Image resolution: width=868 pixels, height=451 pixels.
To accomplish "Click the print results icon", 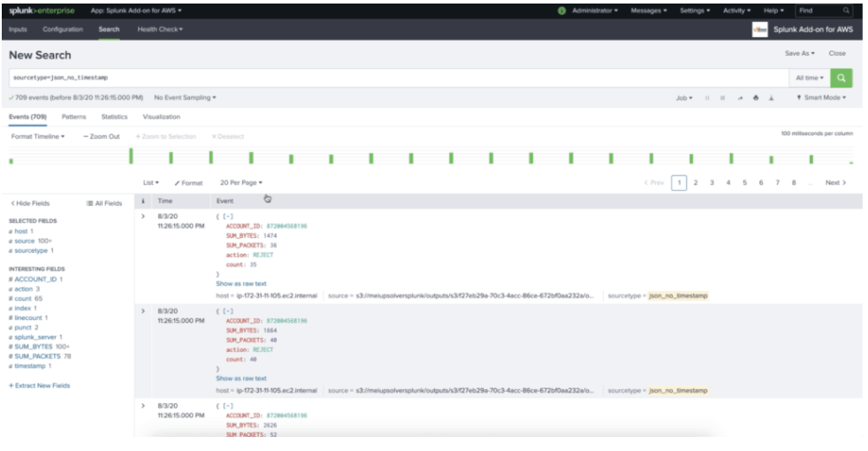I will pyautogui.click(x=756, y=98).
